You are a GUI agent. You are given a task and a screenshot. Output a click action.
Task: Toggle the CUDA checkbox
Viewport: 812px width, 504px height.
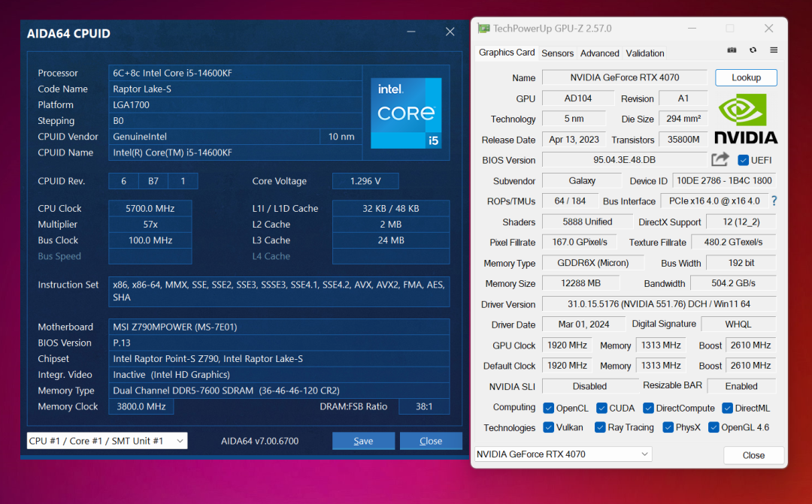(601, 409)
